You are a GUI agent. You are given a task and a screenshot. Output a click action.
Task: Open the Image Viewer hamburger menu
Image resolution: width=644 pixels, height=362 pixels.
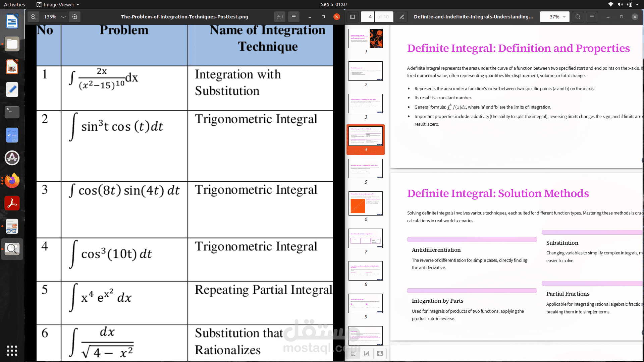point(294,17)
